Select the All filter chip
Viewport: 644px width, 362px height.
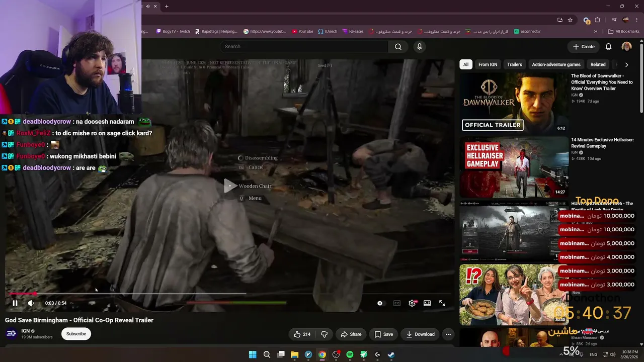[x=466, y=64]
